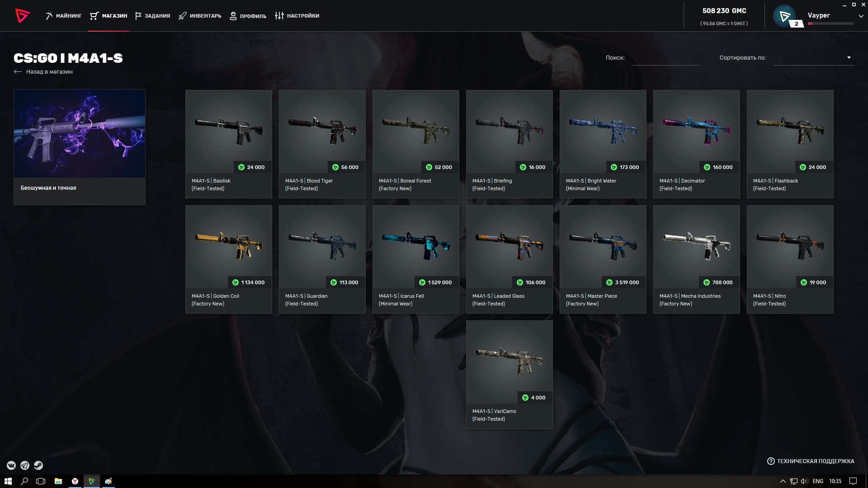Viewport: 868px width, 488px height.
Task: Select the M4A1-S Mecha Industries card
Action: 697,259
